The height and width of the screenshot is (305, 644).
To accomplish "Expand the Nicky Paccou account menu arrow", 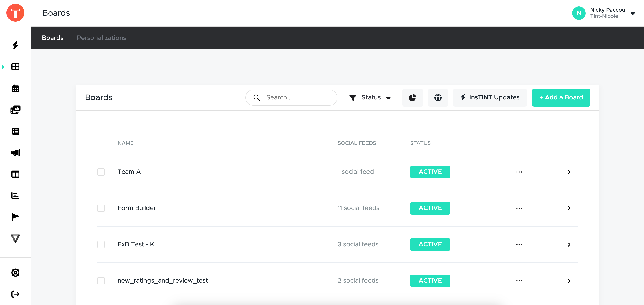I will coord(633,13).
